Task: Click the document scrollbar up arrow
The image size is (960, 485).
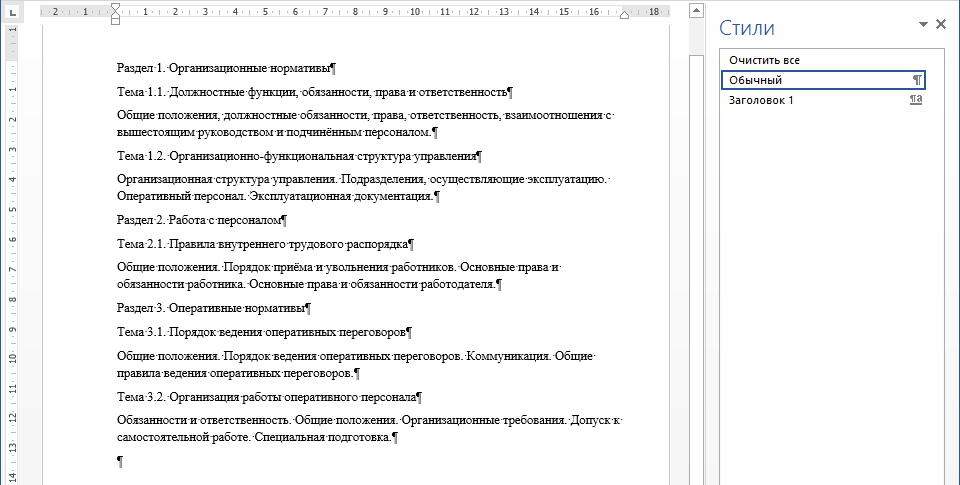Action: [x=696, y=12]
